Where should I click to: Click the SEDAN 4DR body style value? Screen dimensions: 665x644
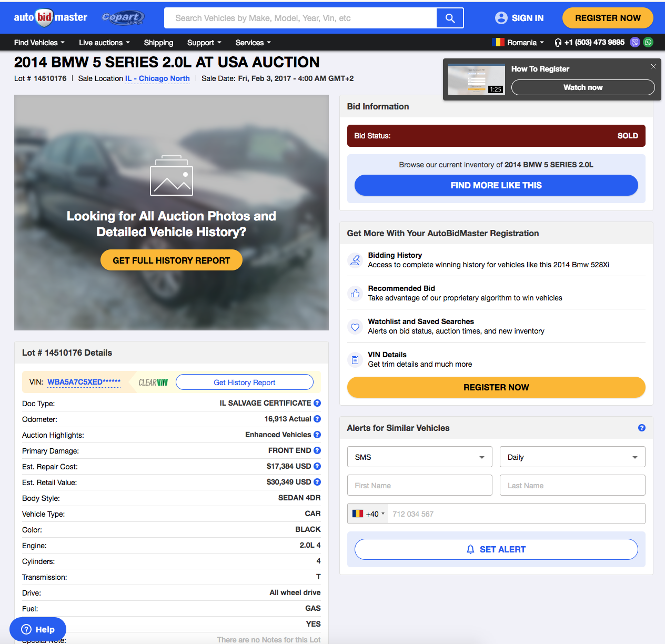(x=299, y=498)
